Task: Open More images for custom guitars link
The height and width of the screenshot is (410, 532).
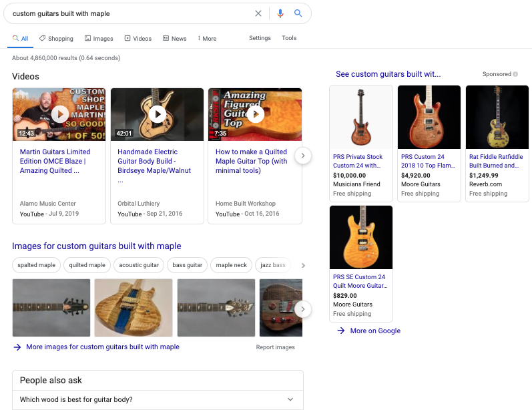Action: pos(103,347)
